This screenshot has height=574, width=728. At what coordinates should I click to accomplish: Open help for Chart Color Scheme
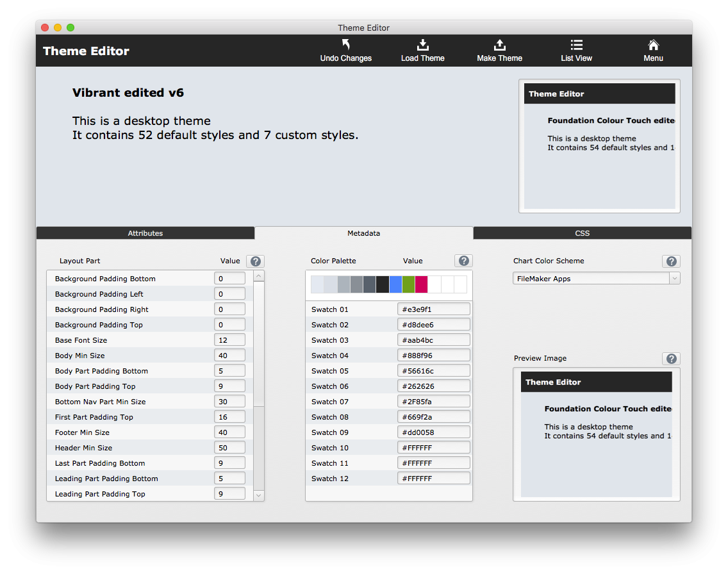click(671, 261)
